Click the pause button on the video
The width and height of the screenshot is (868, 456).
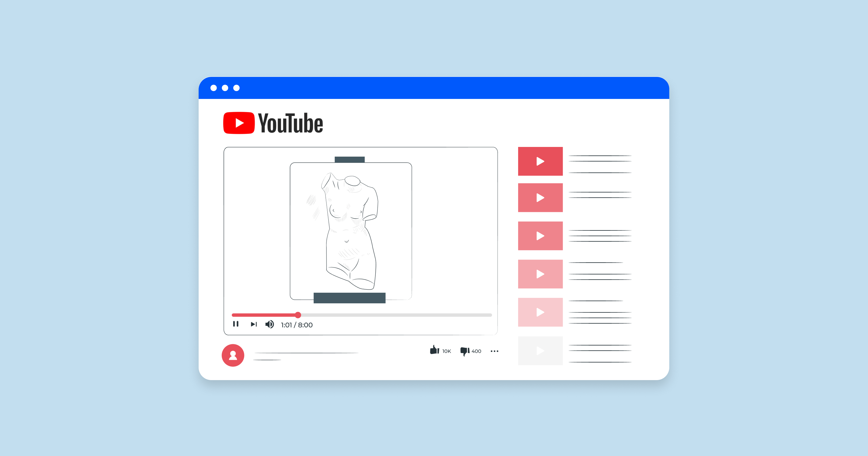[x=234, y=325]
